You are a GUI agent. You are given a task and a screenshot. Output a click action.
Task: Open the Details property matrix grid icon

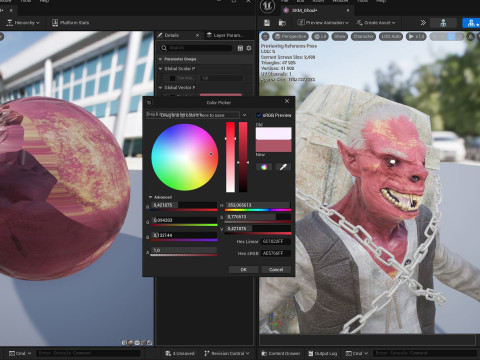tap(240, 48)
